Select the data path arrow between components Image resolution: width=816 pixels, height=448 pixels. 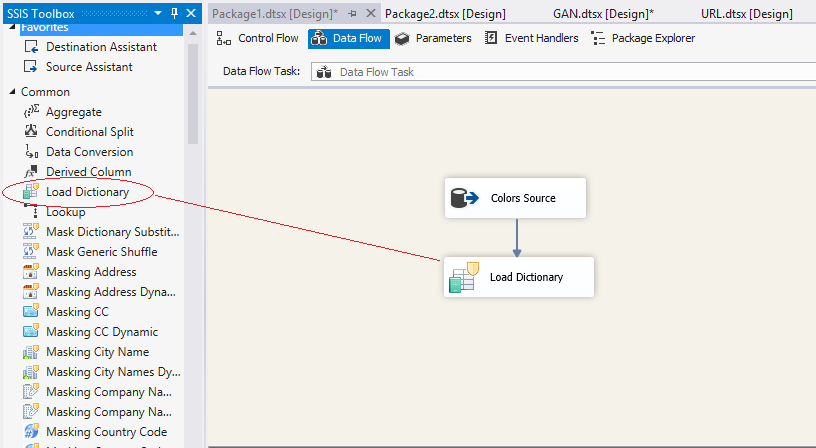(517, 237)
